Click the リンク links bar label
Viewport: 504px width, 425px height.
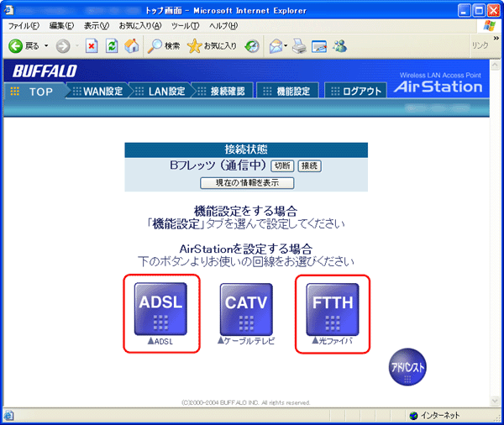pos(480,45)
